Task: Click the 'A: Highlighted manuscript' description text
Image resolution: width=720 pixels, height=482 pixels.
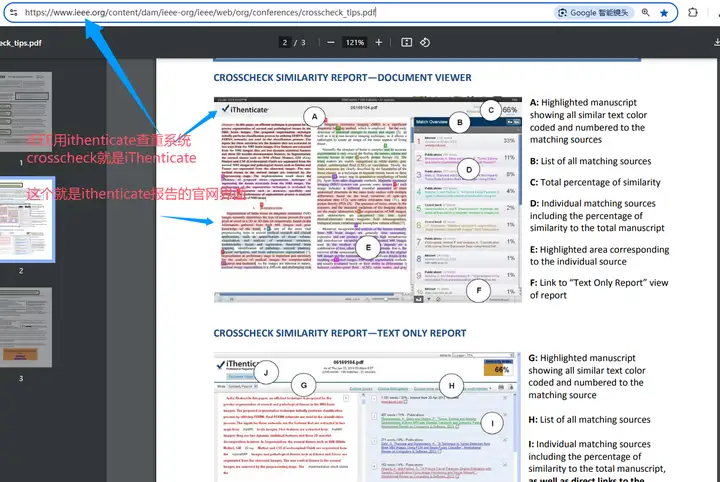Action: coord(588,121)
